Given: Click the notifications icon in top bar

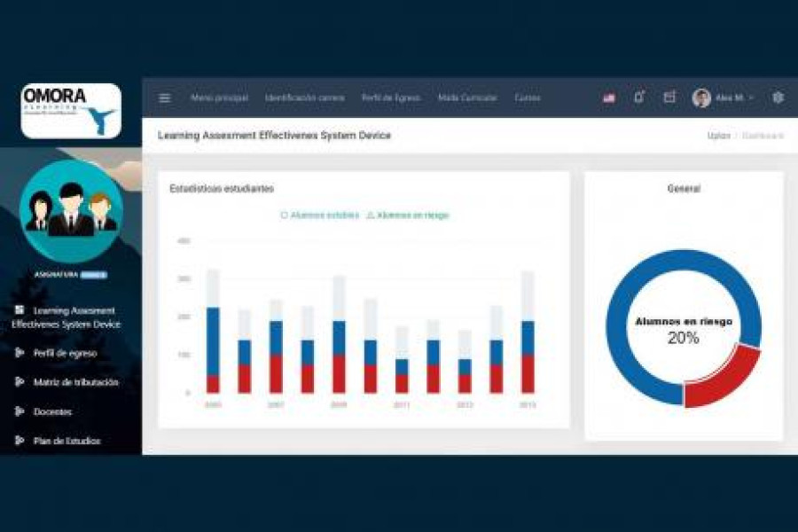Looking at the screenshot, I should 638,98.
